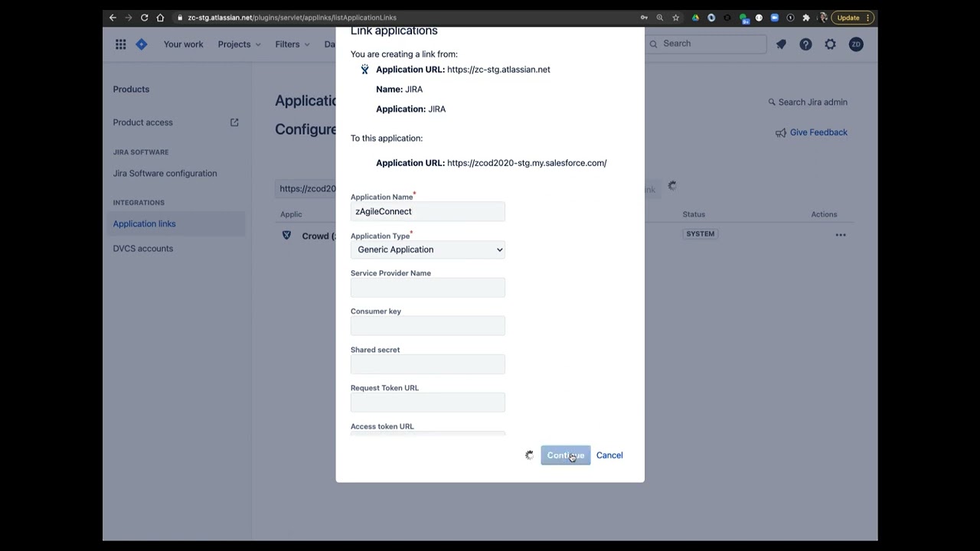
Task: Go to the Jira home logo
Action: click(x=142, y=44)
